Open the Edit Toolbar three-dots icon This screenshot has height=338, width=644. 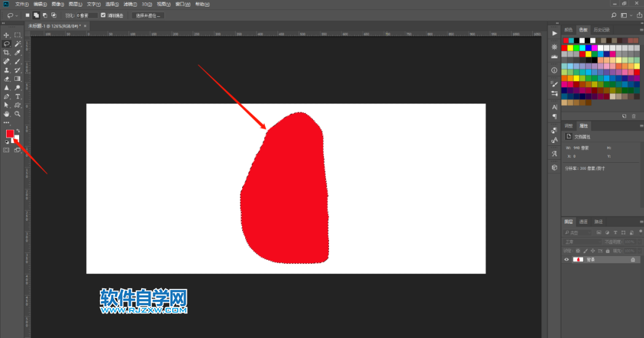6,123
